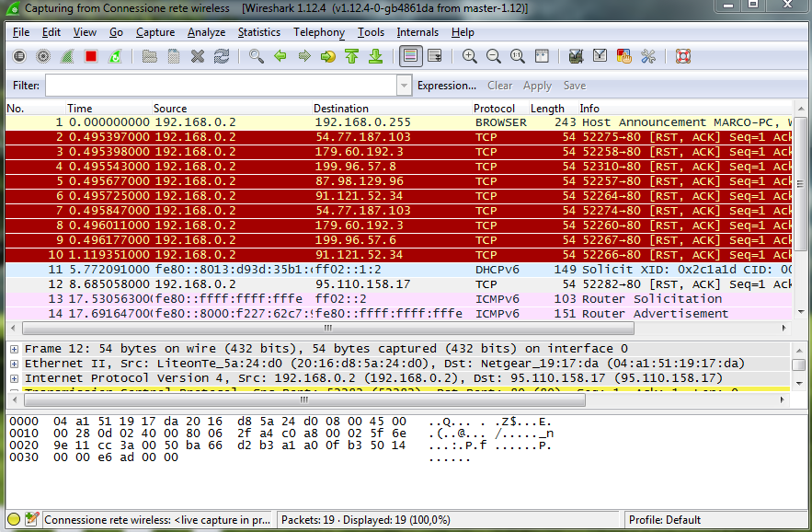The width and height of the screenshot is (812, 532).
Task: Open the Coloring rules toolbar icon
Action: [624, 56]
